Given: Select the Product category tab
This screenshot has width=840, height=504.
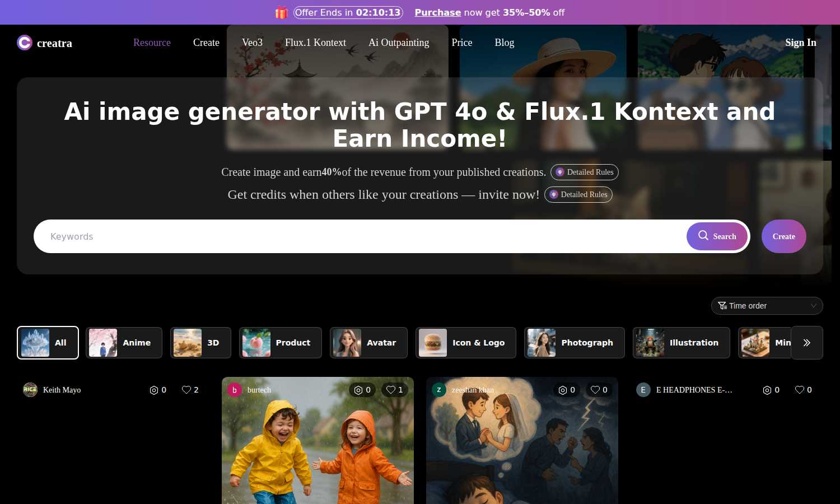Looking at the screenshot, I should click(x=280, y=343).
